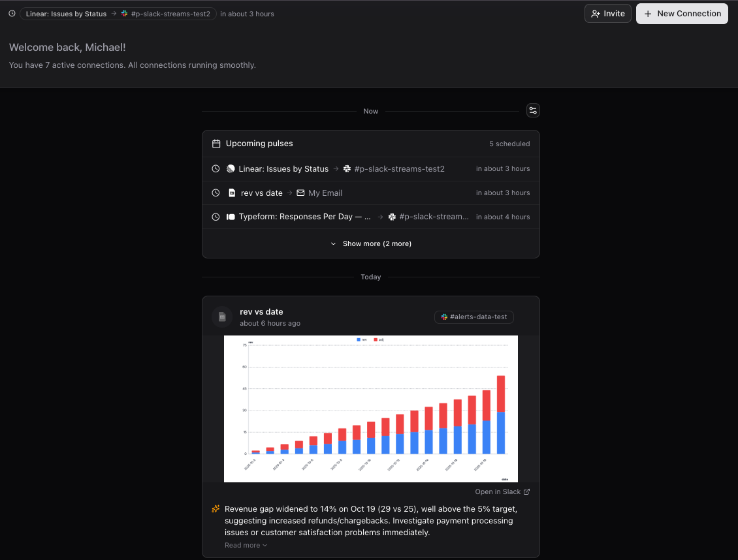The height and width of the screenshot is (560, 738).
Task: Click the Linear: Issues by Status header pill
Action: (66, 13)
